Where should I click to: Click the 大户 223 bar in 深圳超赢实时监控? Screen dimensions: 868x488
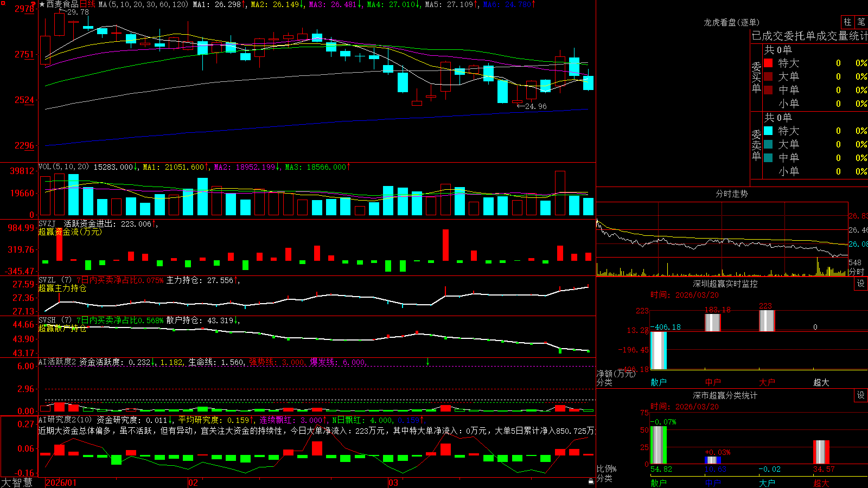[767, 321]
